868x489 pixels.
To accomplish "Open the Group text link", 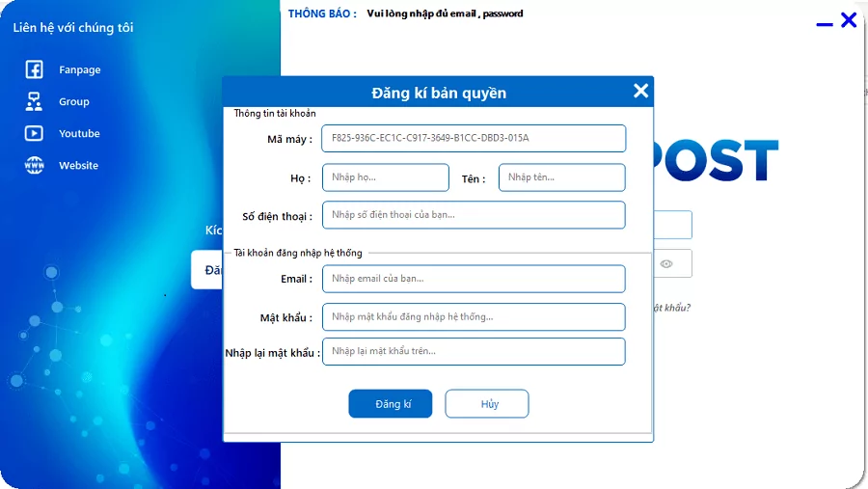I will point(73,101).
